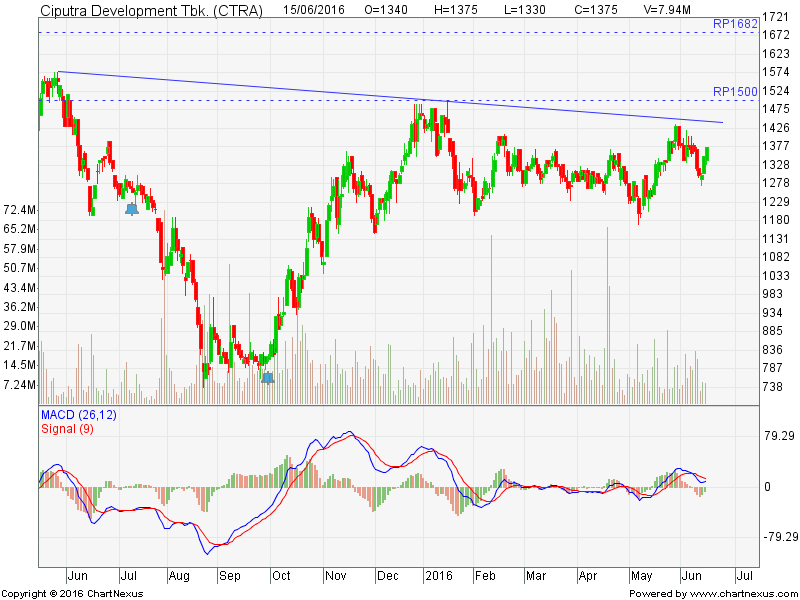Image resolution: width=800 pixels, height=600 pixels.
Task: Click the bell alert icon near October
Action: [x=268, y=378]
